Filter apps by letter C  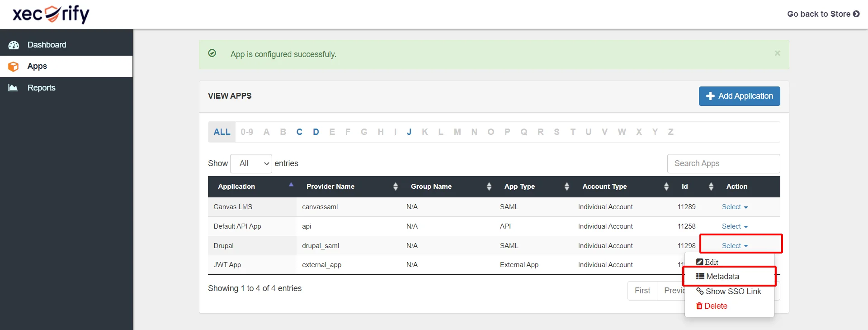(x=299, y=132)
